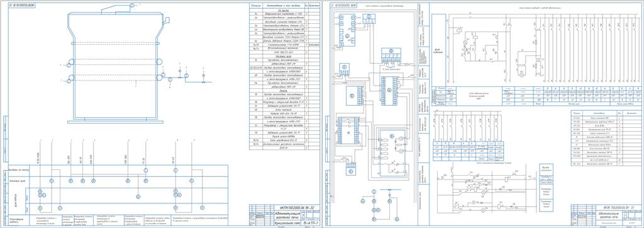
Task: Select the motor circle symbol in power circuit
Action: 522,75
